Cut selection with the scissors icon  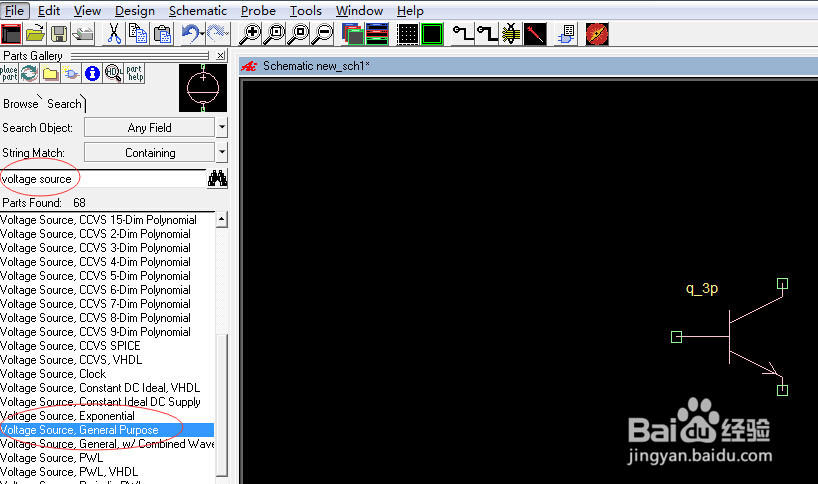pos(114,34)
